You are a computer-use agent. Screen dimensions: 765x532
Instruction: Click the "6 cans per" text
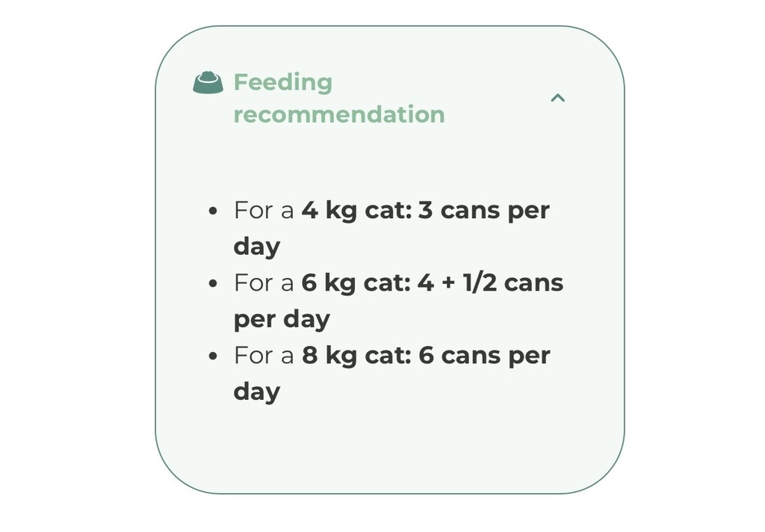pyautogui.click(x=484, y=356)
